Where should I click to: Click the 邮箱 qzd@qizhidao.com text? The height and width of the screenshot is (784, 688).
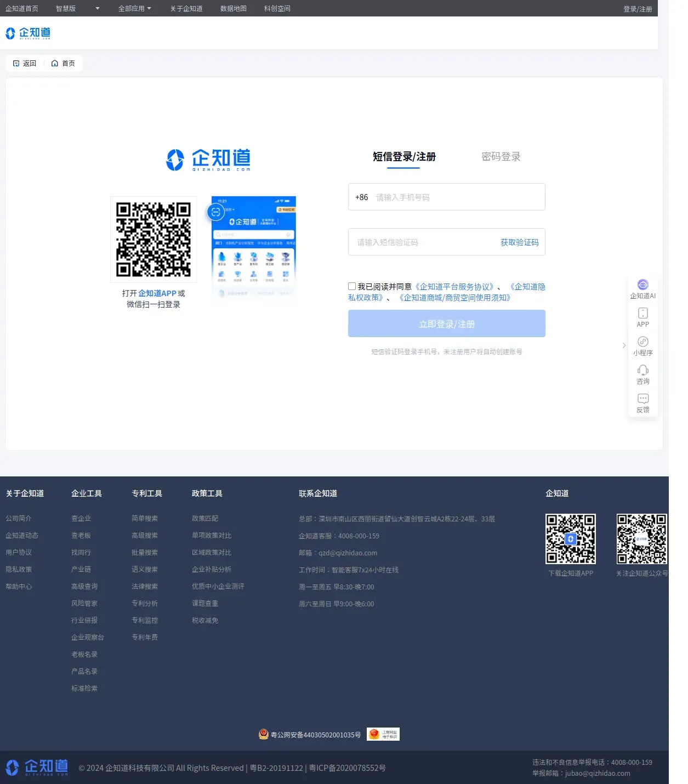click(x=338, y=553)
